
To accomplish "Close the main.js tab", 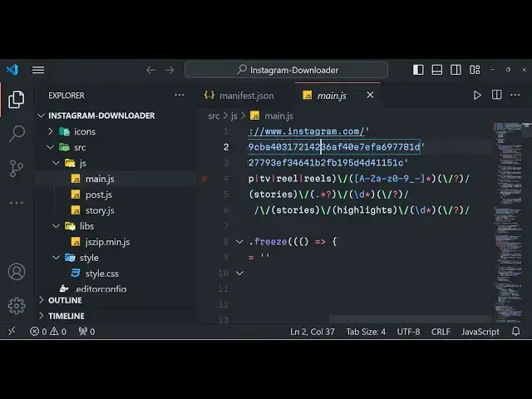I will coord(370,96).
